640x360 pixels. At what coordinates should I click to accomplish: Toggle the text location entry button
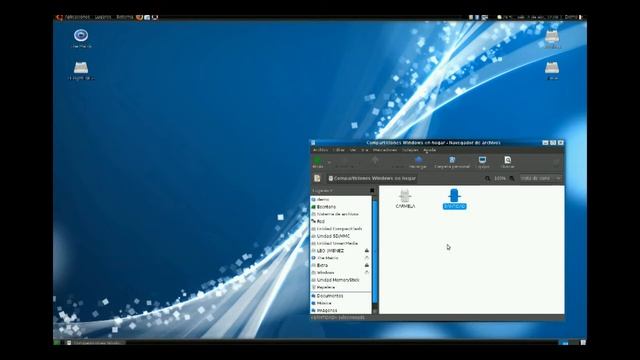(317, 178)
